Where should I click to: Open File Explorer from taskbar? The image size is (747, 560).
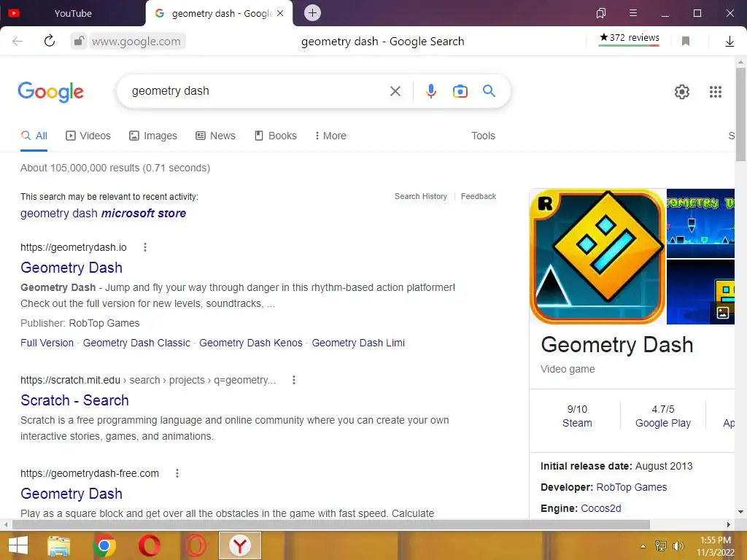[x=59, y=545]
